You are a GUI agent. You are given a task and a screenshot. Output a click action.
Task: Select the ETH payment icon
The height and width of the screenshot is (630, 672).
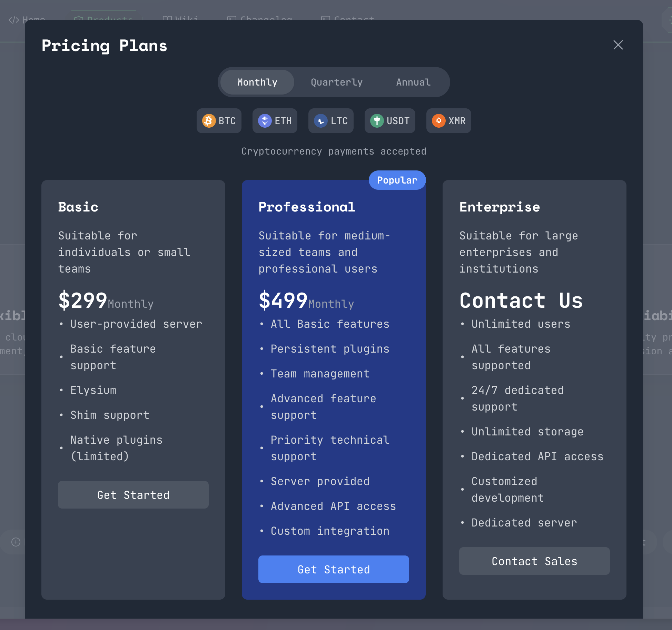tap(275, 121)
